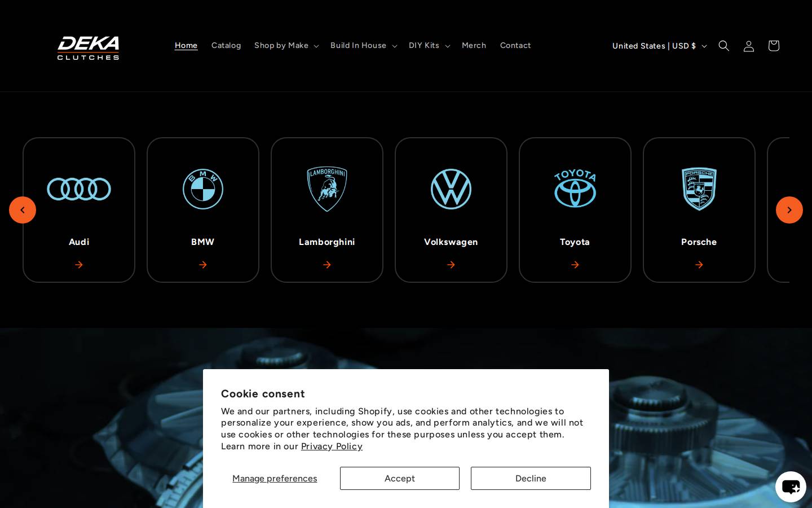Viewport: 812px width, 508px height.
Task: Open the shopping cart icon
Action: [774, 46]
